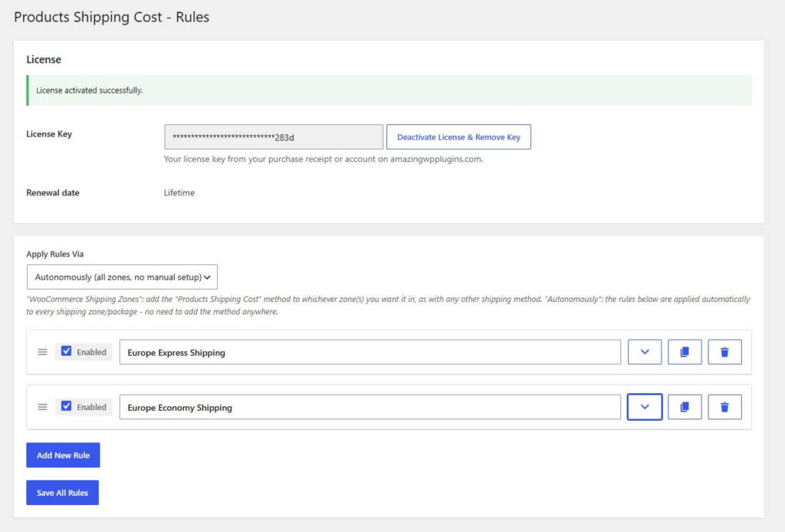785x532 pixels.
Task: Click the 'Renewal date' label
Action: click(53, 192)
